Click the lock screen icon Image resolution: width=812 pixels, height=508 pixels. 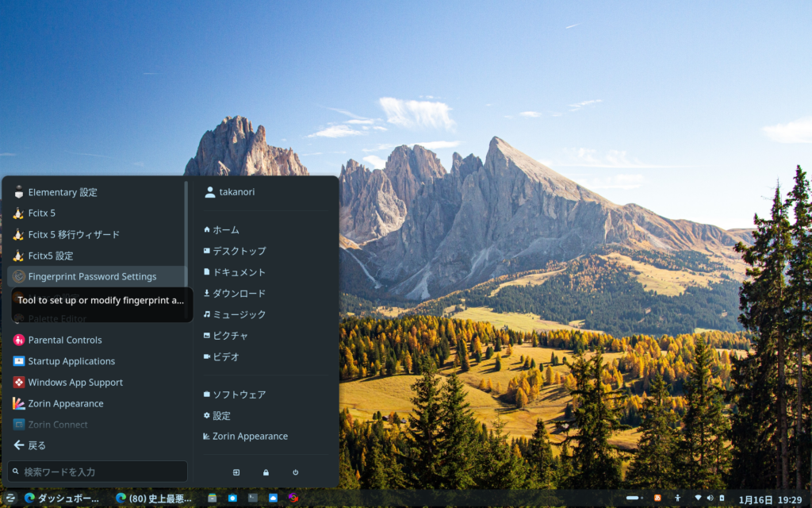266,472
